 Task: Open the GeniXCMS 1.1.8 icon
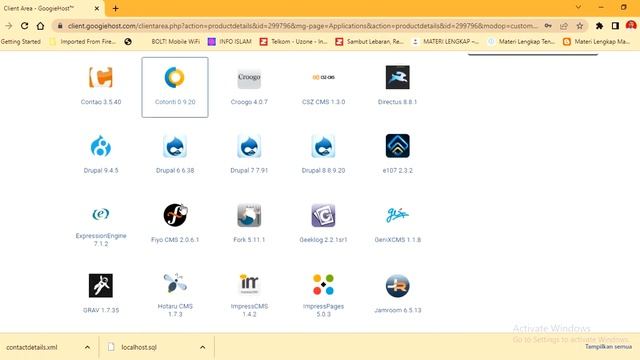(x=398, y=214)
